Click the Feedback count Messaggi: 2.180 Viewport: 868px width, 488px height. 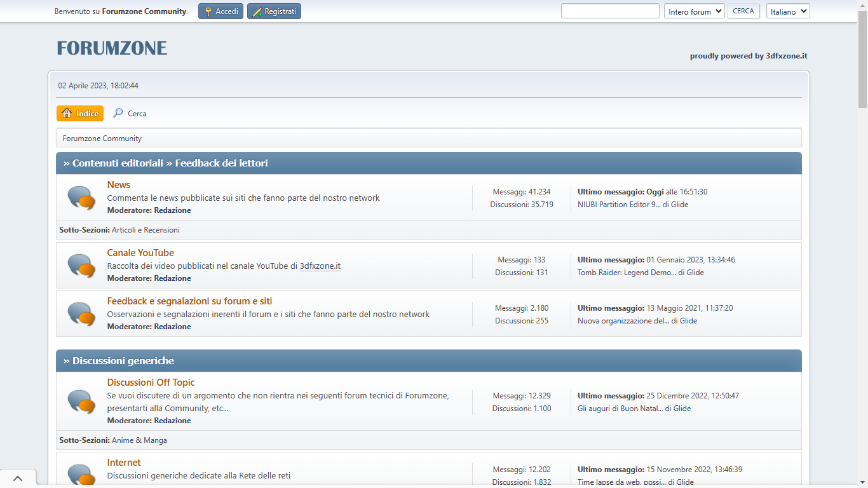point(522,308)
